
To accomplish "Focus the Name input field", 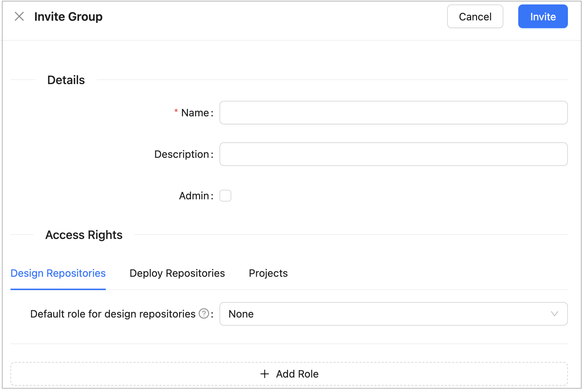I will click(x=393, y=113).
